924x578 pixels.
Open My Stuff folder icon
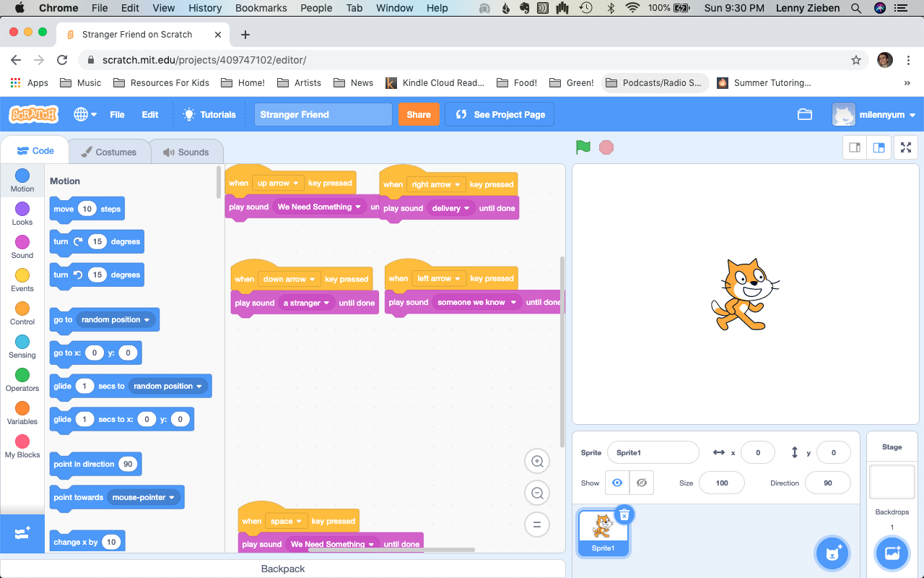click(x=805, y=114)
